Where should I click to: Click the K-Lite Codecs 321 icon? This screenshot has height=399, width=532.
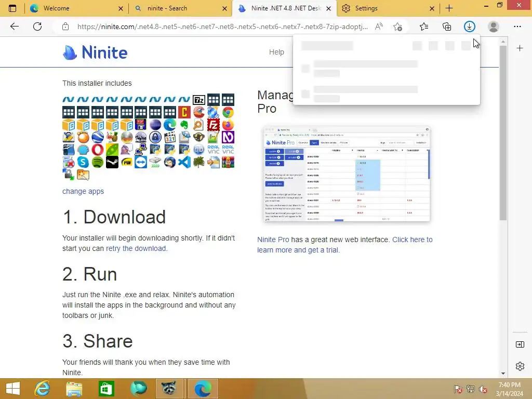click(x=170, y=137)
